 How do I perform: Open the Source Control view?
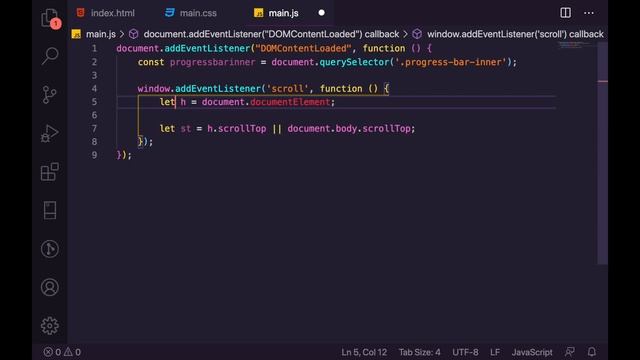pyautogui.click(x=50, y=95)
